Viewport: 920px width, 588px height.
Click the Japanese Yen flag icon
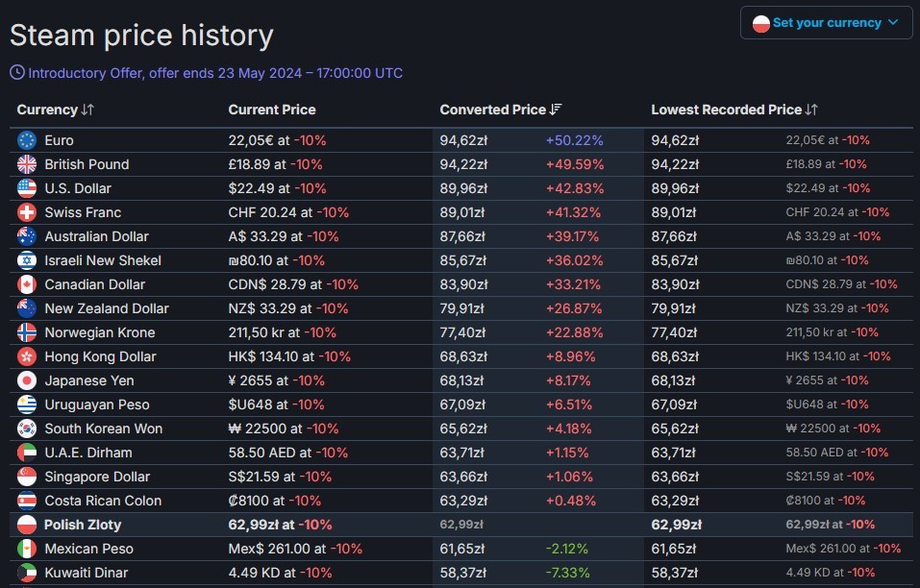pos(26,380)
